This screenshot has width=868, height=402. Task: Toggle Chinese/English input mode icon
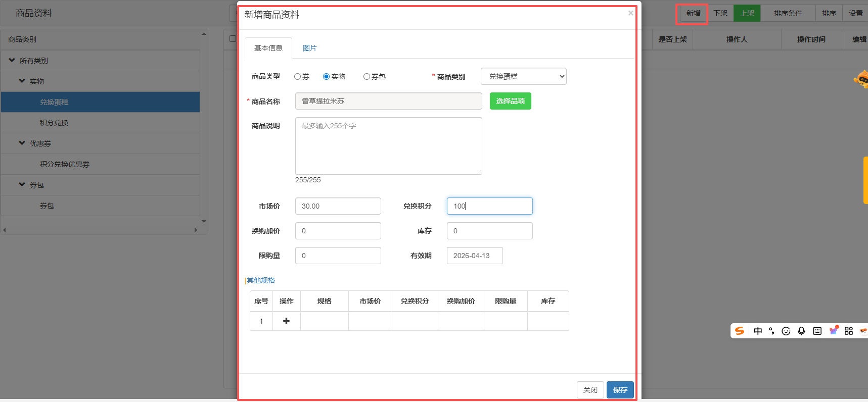[758, 331]
